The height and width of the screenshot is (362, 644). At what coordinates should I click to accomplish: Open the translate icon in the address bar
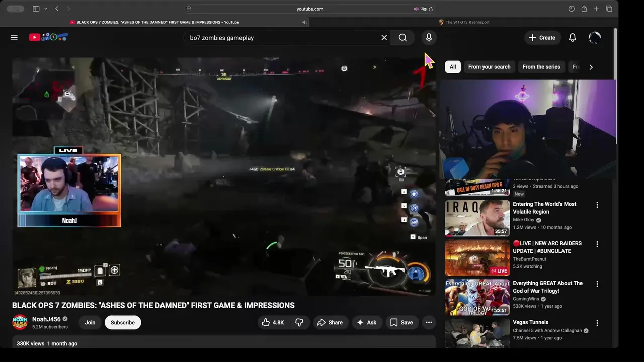pyautogui.click(x=424, y=9)
